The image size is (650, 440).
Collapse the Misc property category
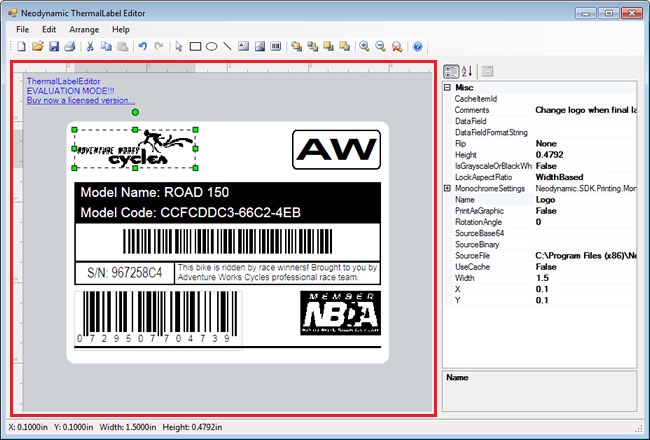point(447,88)
